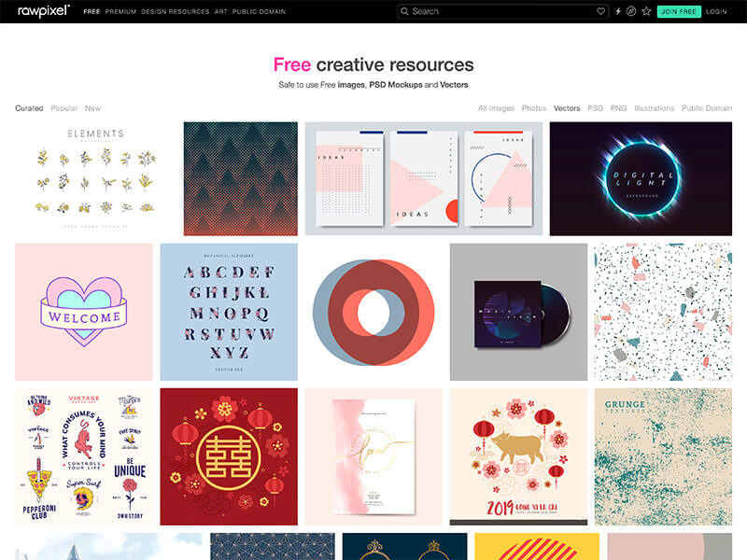The width and height of the screenshot is (747, 560).
Task: Open the FREE menu item
Action: [92, 11]
